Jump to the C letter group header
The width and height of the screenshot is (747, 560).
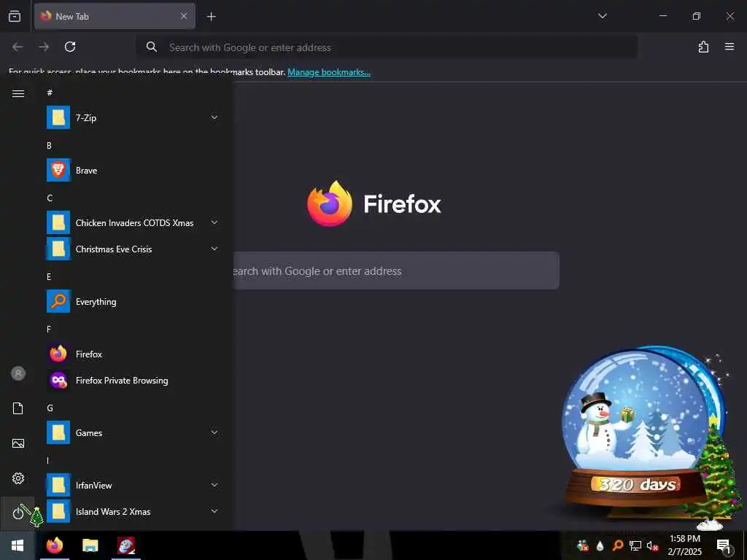(x=50, y=198)
